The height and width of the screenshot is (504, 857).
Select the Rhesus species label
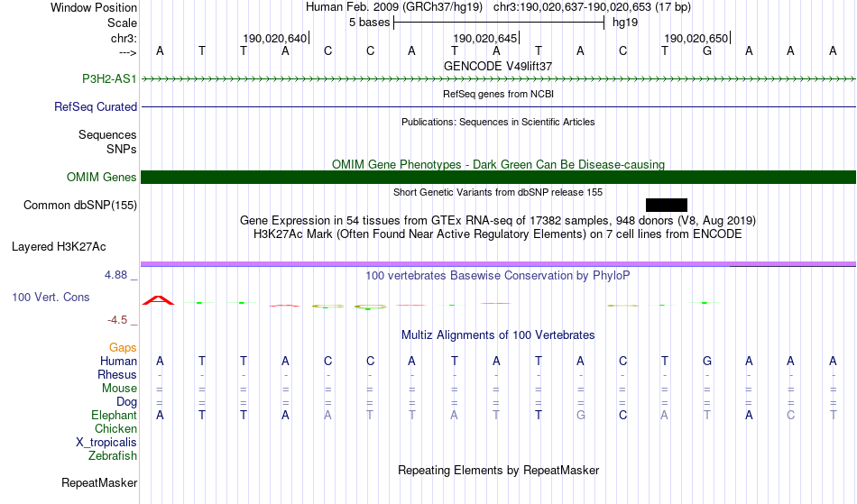click(x=117, y=374)
